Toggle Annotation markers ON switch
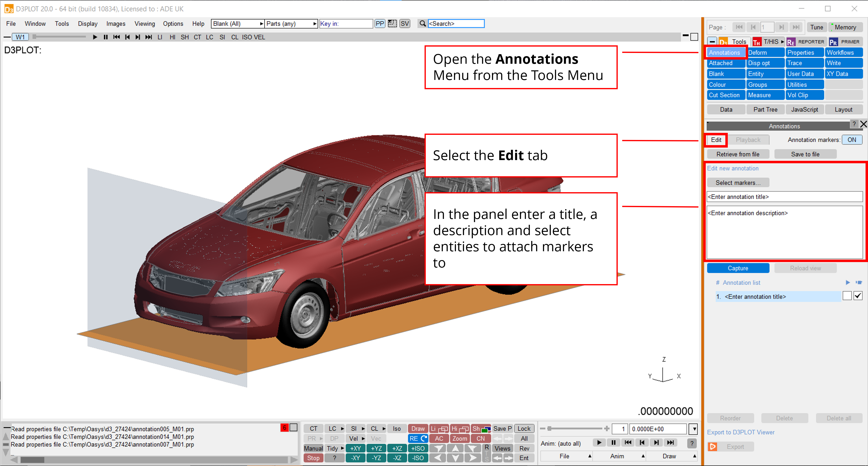The image size is (868, 466). (x=852, y=140)
